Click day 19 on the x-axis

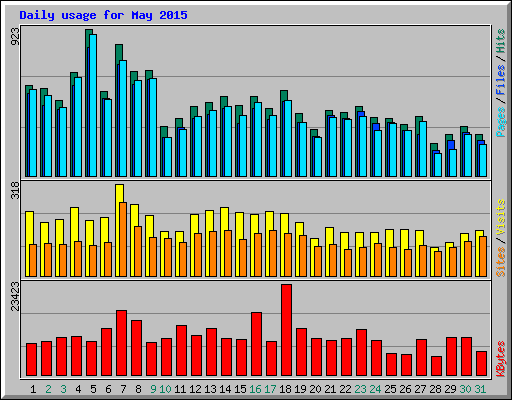point(300,389)
